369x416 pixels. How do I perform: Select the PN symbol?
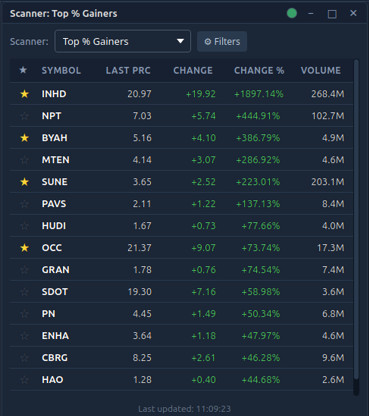pyautogui.click(x=49, y=314)
